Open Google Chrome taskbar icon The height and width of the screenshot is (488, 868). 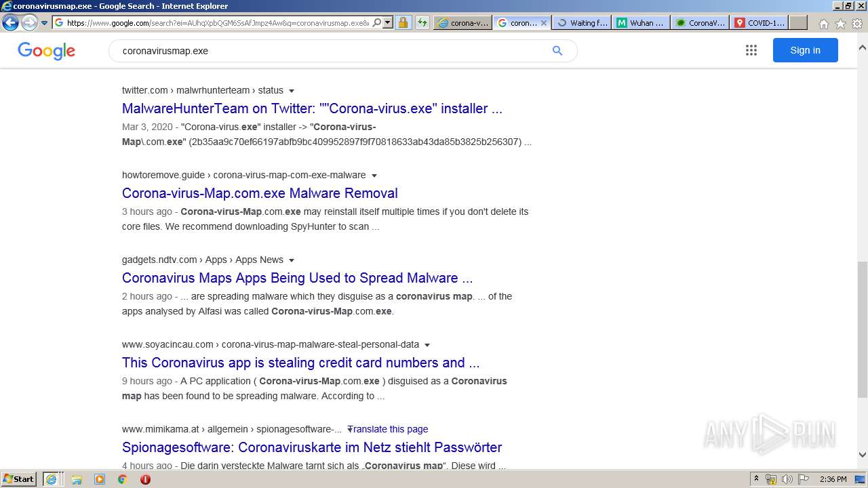pos(122,479)
